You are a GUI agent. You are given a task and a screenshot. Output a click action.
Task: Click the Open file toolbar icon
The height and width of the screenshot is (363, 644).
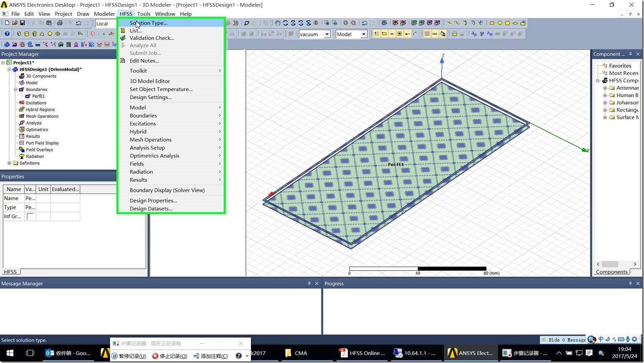coord(15,23)
